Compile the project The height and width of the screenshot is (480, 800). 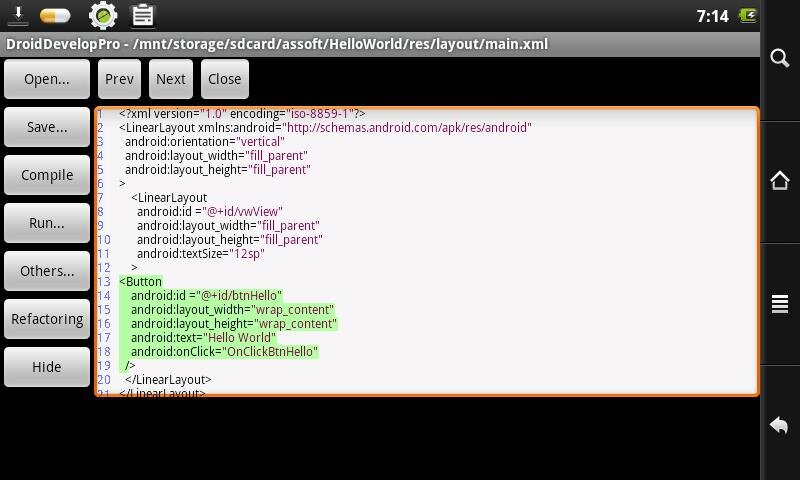coord(47,175)
